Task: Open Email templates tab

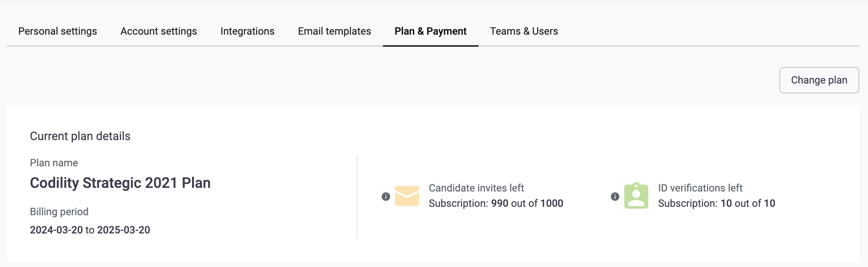Action: (334, 31)
